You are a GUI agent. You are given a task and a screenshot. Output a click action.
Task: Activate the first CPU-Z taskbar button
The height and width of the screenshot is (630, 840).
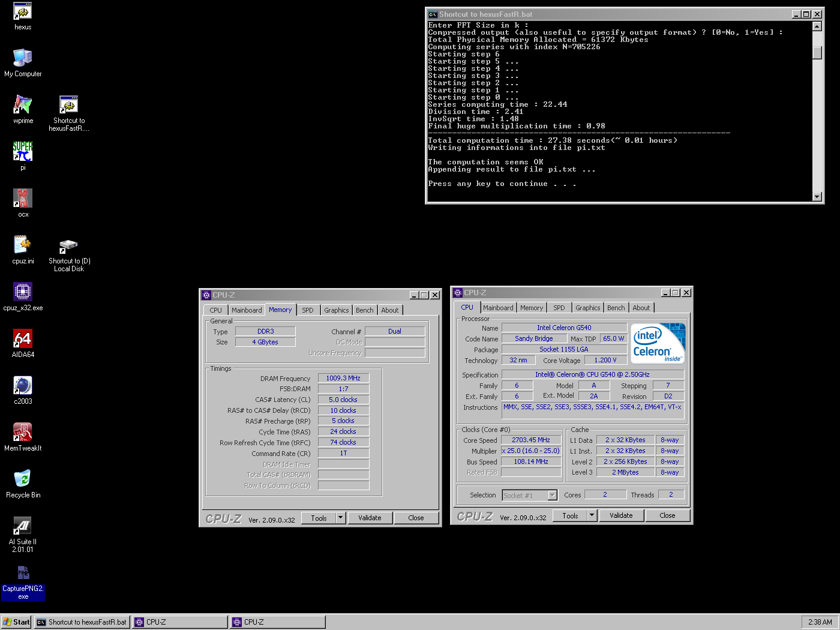point(180,622)
